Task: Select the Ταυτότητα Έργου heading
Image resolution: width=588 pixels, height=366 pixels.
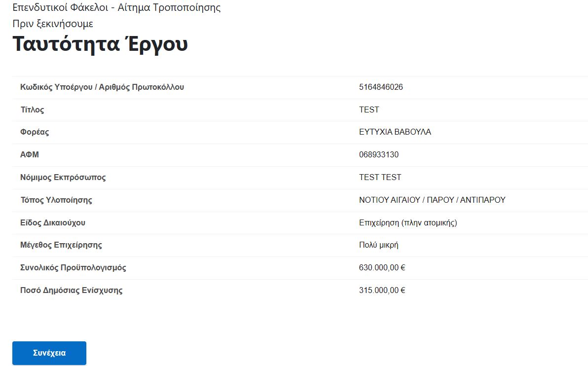Action: 100,44
